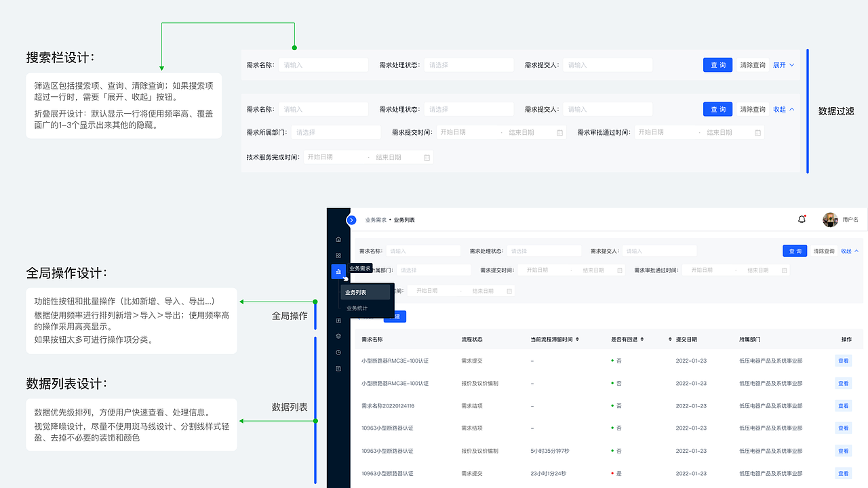Click calendar icon of 需求提交时间 in app window
The height and width of the screenshot is (488, 868).
(x=620, y=270)
